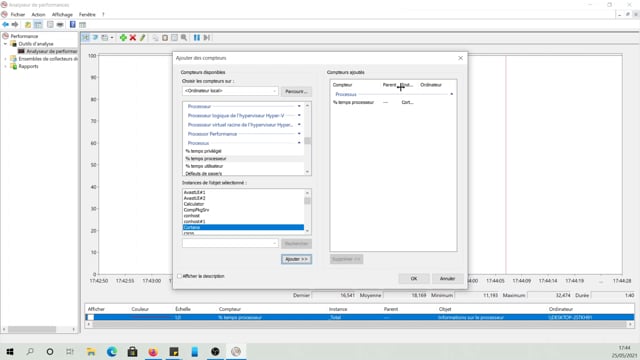Viewport: 640px width, 360px height.
Task: Click the instances list vertical scrollbar
Action: pos(307,211)
